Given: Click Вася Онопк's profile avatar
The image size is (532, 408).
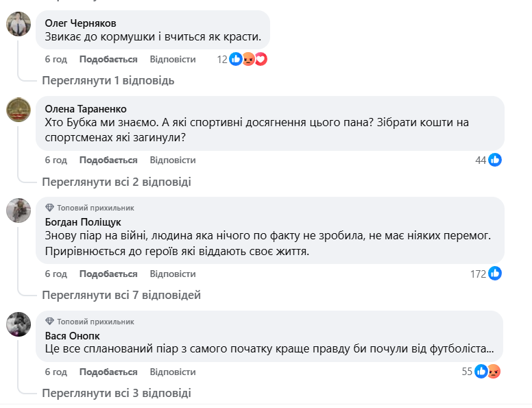Looking at the screenshot, I should coord(18,323).
